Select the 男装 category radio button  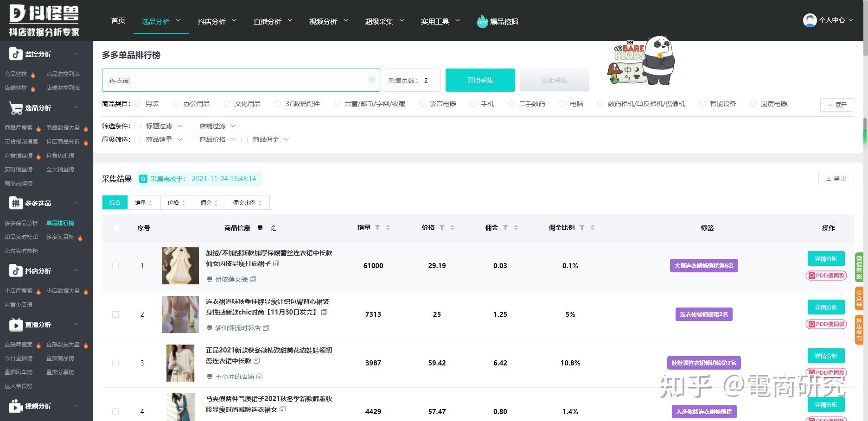tap(138, 104)
